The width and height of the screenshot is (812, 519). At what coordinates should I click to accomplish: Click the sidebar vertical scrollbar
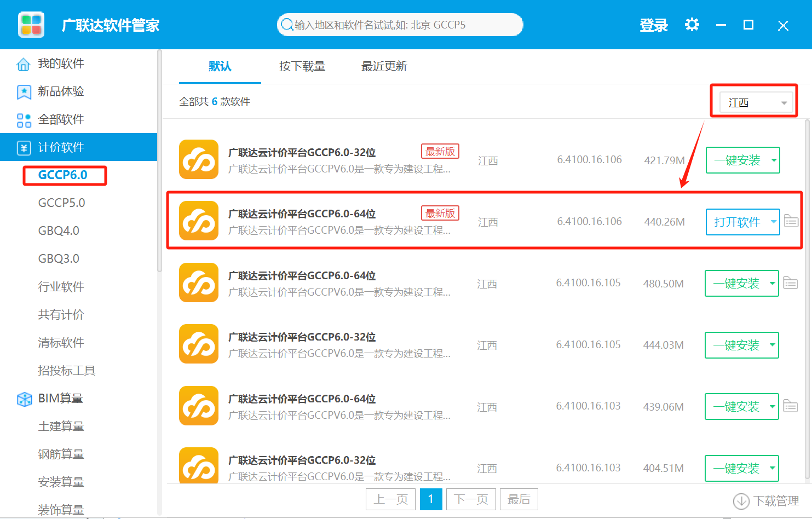coord(159,162)
